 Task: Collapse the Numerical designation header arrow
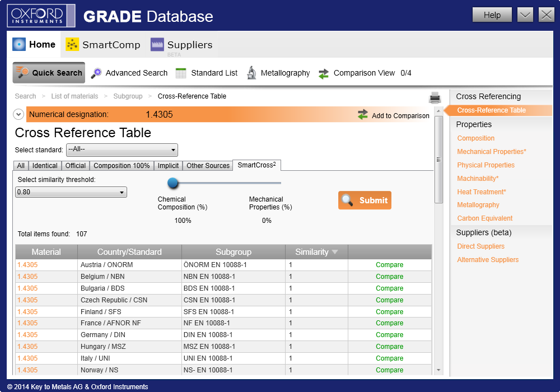click(x=18, y=115)
